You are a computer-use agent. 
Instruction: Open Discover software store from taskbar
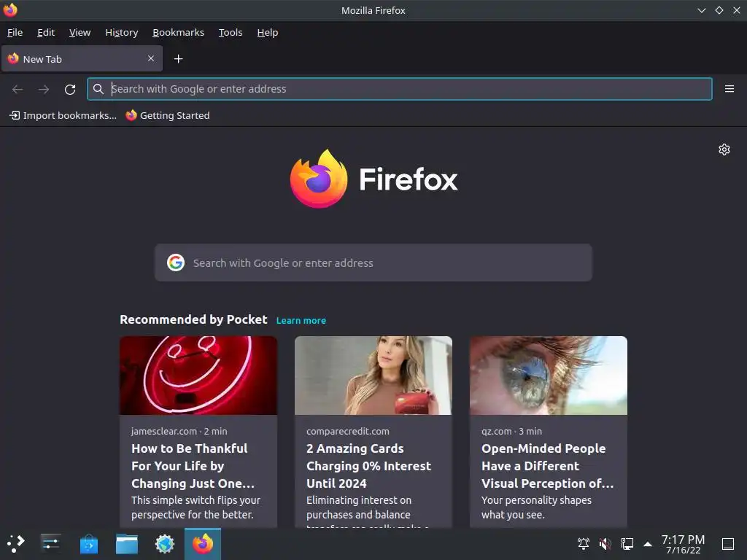pyautogui.click(x=88, y=544)
